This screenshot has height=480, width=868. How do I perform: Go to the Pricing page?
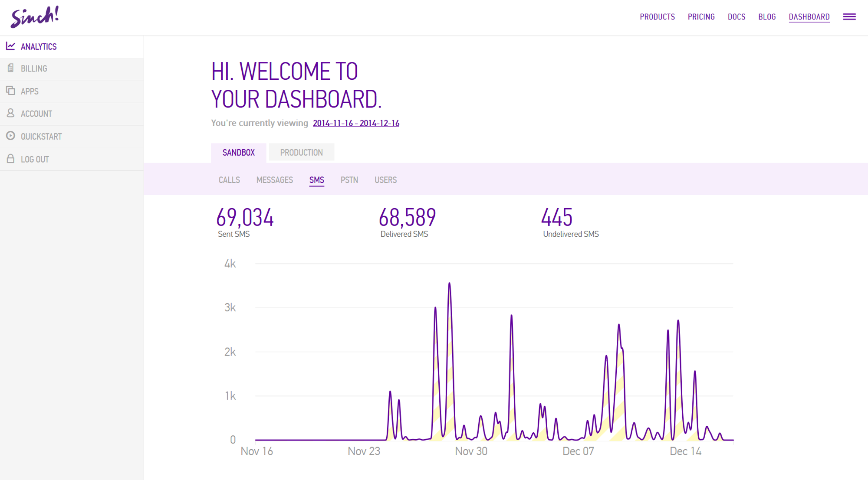pos(701,17)
